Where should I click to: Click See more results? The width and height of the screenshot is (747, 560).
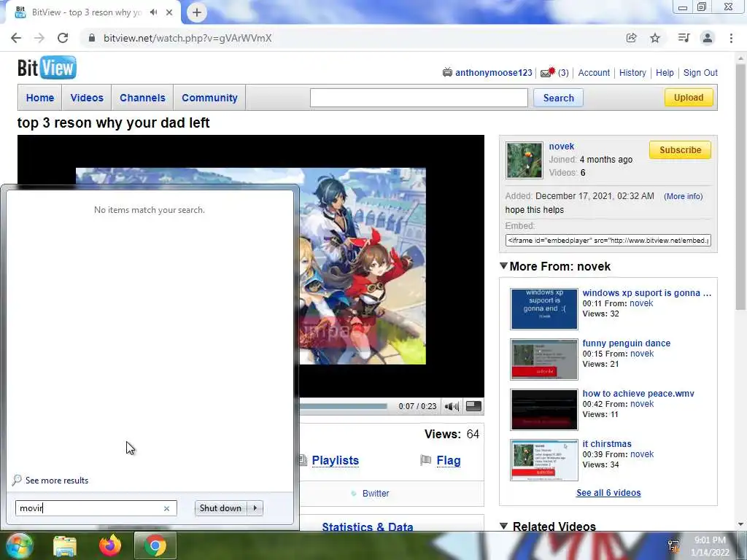coord(57,481)
